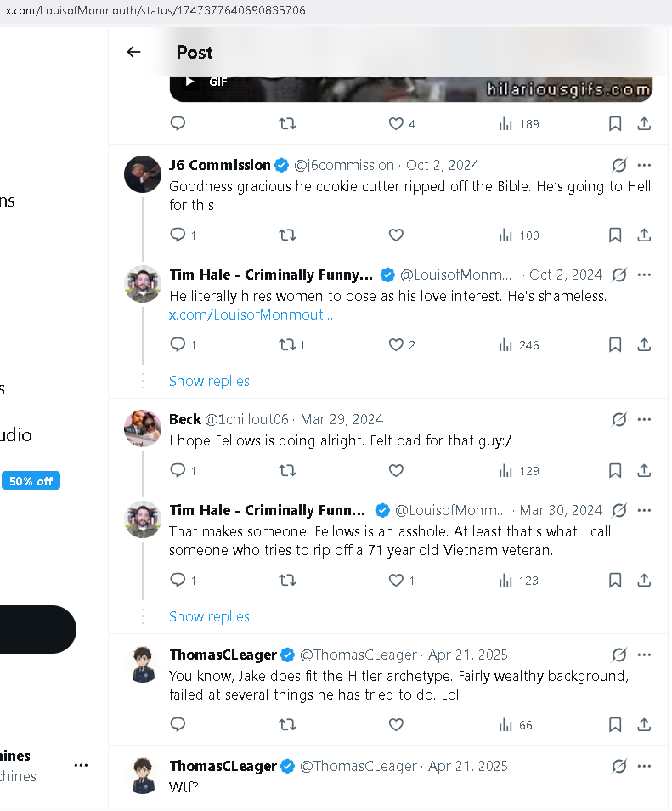672x811 pixels.
Task: Open Grok explain icon on J6 Commission post
Action: 619,165
